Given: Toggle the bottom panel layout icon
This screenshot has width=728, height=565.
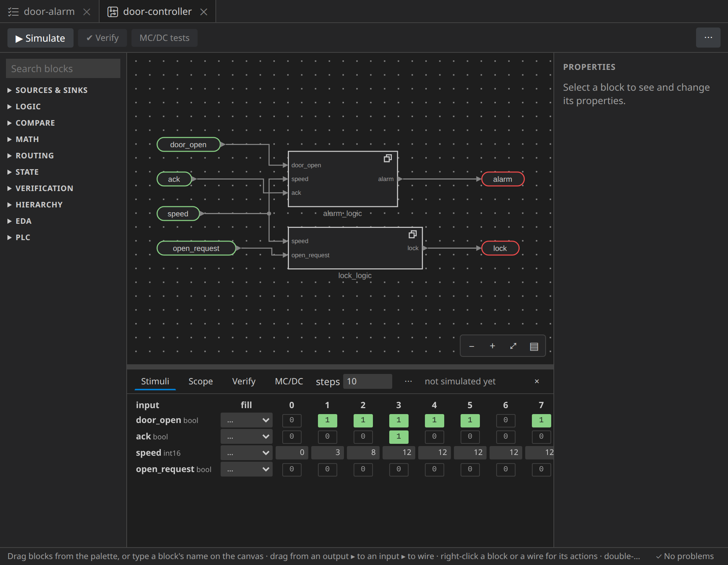Looking at the screenshot, I should pyautogui.click(x=534, y=346).
